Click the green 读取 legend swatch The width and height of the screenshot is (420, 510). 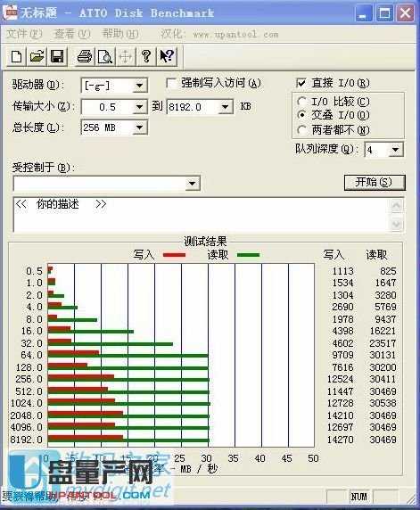(248, 255)
